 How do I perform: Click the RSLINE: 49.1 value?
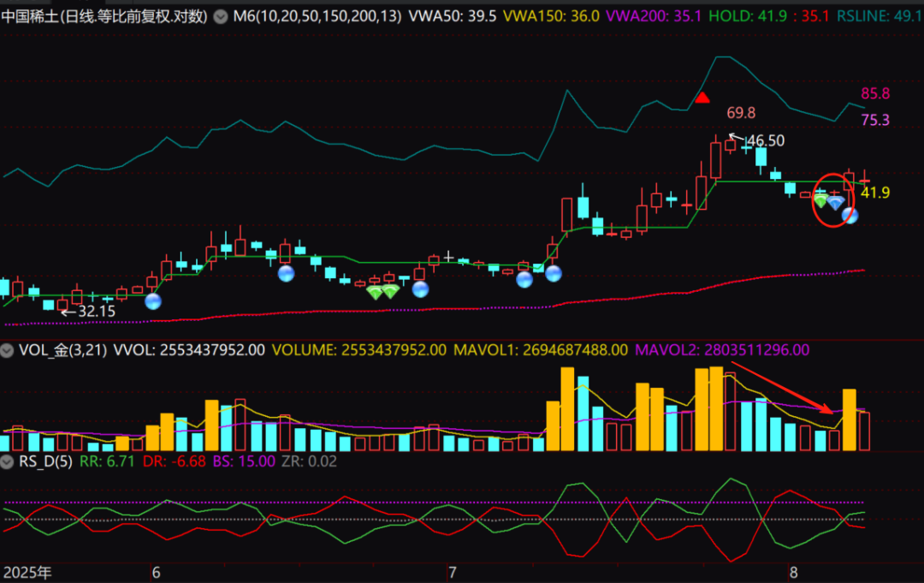(x=880, y=16)
